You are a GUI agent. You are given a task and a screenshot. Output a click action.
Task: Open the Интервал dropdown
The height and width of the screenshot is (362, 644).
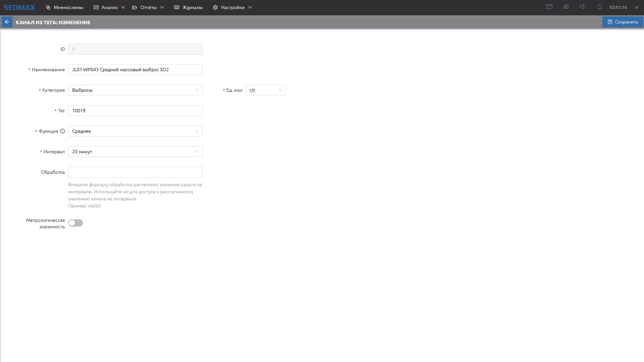click(x=135, y=152)
